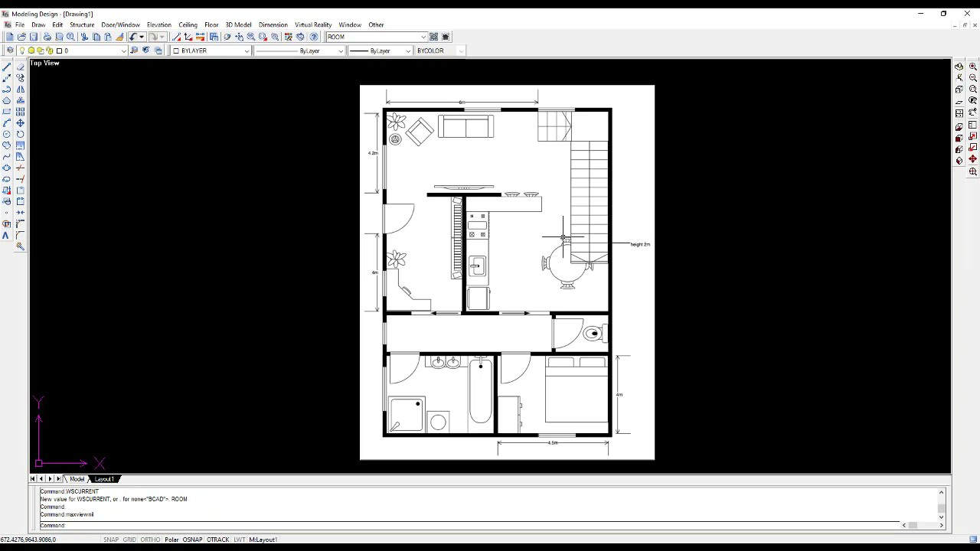The width and height of the screenshot is (980, 551).
Task: Click the Help question mark icon
Action: click(313, 37)
